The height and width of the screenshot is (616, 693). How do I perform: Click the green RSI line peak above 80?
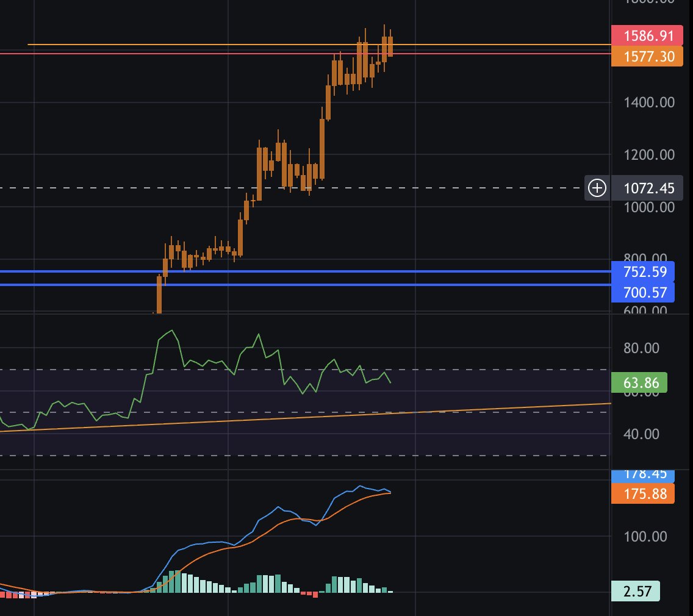click(171, 331)
